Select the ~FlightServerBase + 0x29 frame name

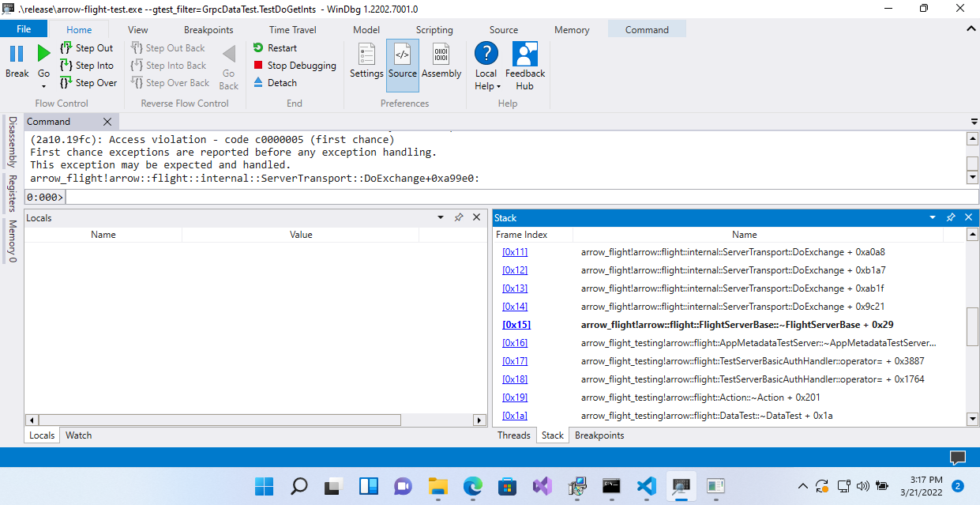[x=738, y=325]
